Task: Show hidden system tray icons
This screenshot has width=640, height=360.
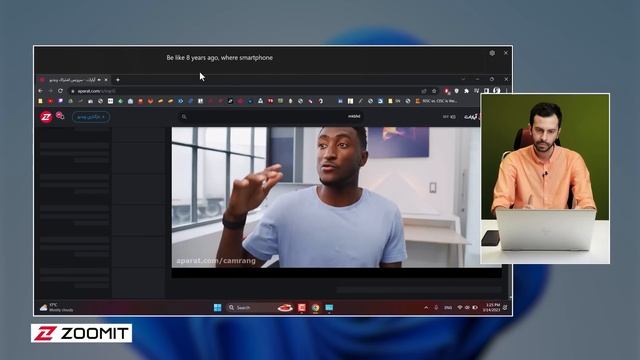Action: 426,307
